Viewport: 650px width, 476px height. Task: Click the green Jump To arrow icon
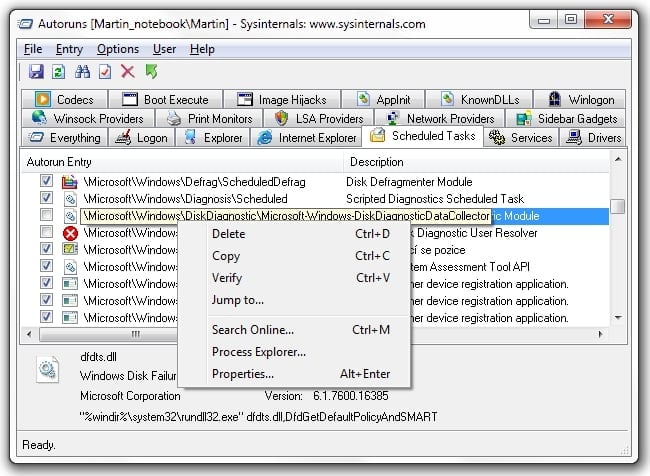(151, 72)
